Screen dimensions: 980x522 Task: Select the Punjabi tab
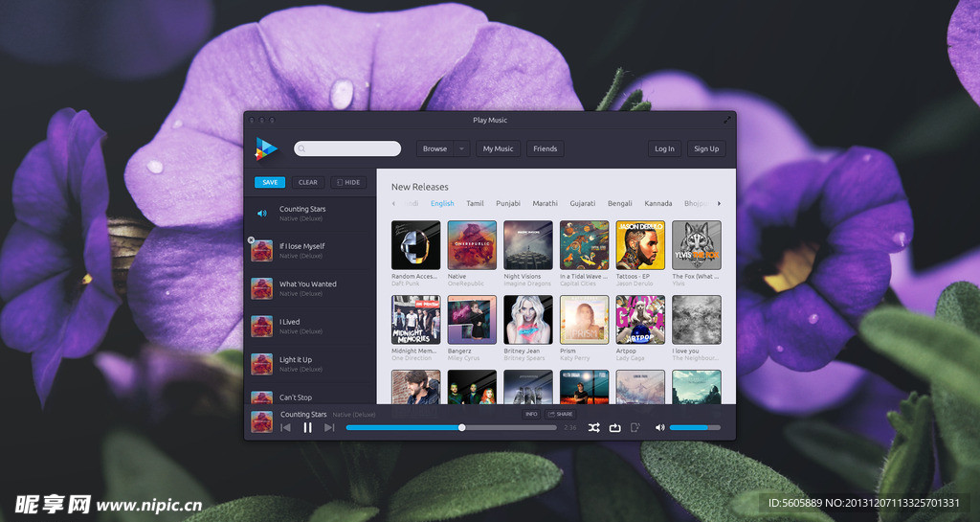(x=508, y=203)
